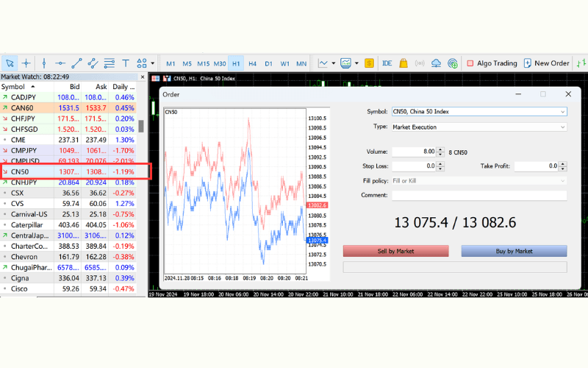Open the IDE MetaEditor
The height and width of the screenshot is (368, 588).
coord(387,63)
